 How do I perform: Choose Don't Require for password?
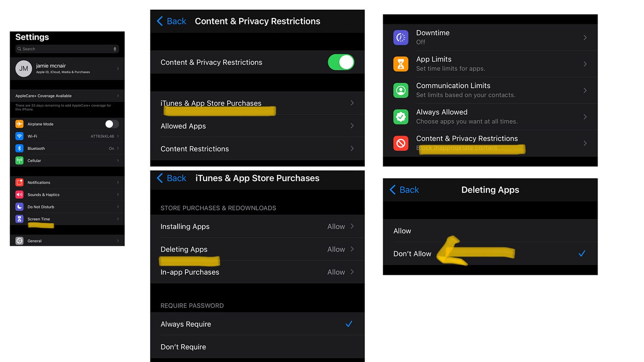click(x=183, y=346)
